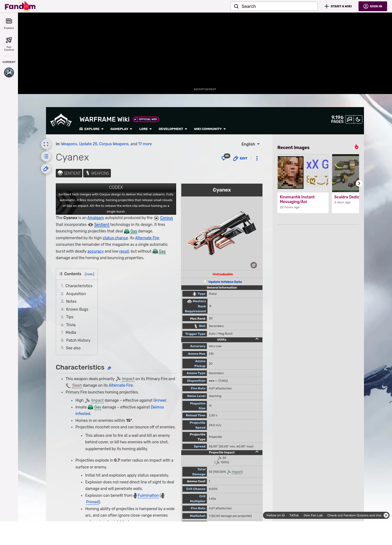This screenshot has width=392, height=545.
Task: Hide the Contents table
Action: click(x=90, y=274)
